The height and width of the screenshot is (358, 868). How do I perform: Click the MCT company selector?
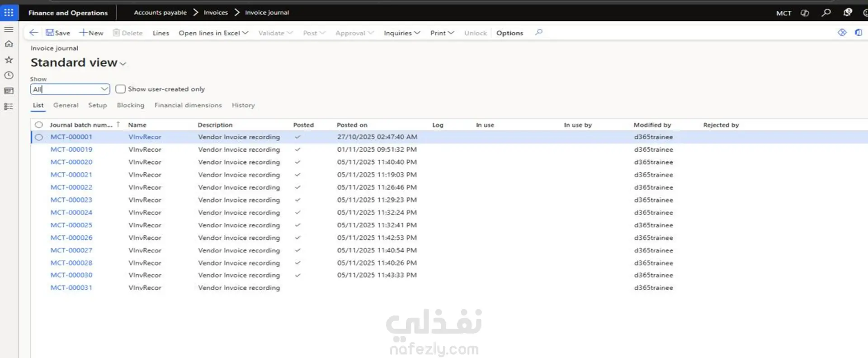[784, 13]
